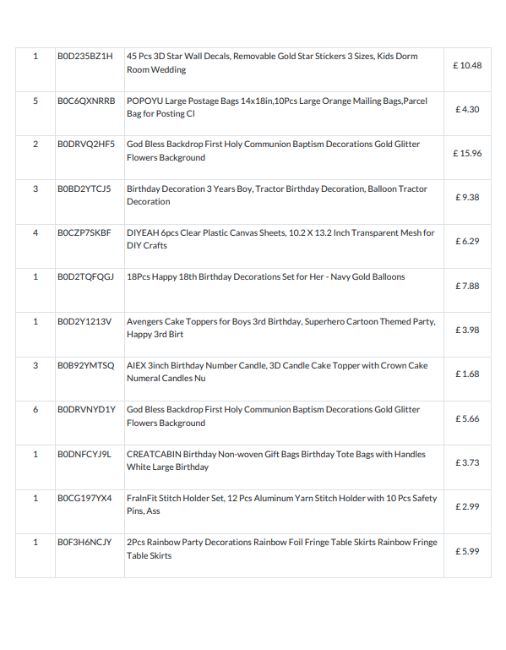506x650 pixels.
Task: Click the £ 3.98 price
Action: [x=467, y=330]
